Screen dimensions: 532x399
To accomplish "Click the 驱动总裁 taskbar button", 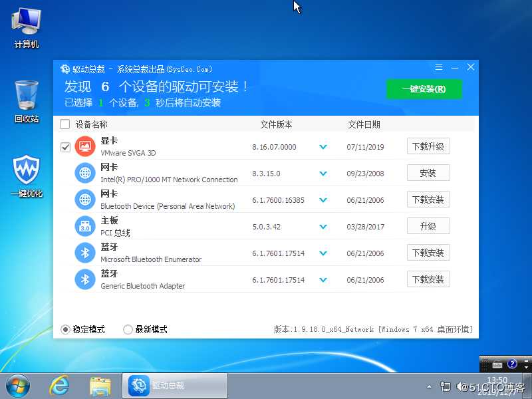I will pyautogui.click(x=174, y=386).
